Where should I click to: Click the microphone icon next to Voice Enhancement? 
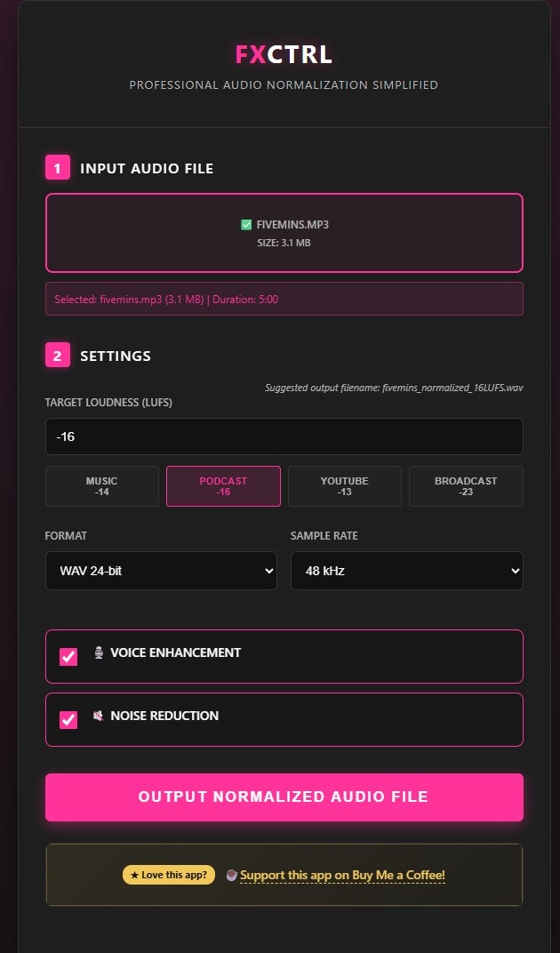coord(99,653)
